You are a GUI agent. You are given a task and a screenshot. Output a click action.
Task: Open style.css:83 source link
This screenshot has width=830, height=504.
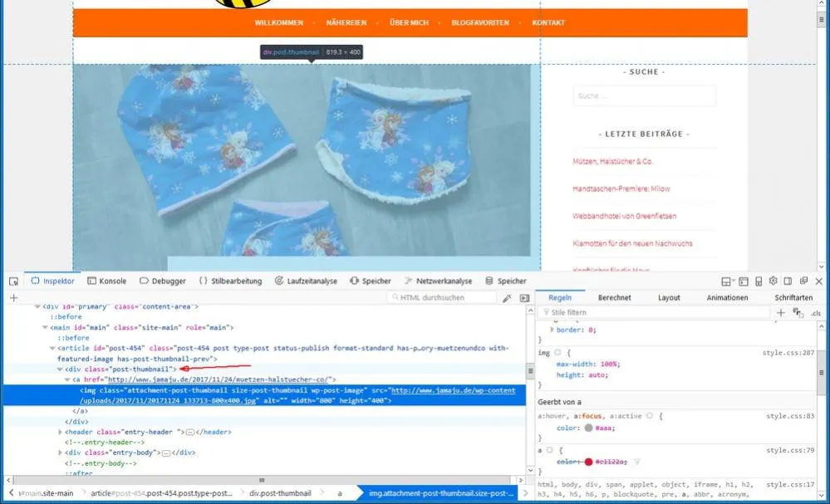(x=790, y=416)
